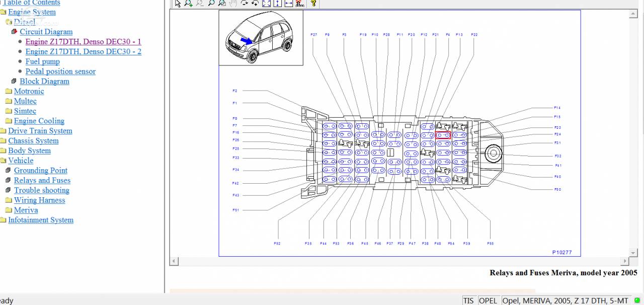The width and height of the screenshot is (644, 305).
Task: Open the Fuel pump circuit diagram
Action: pyautogui.click(x=43, y=61)
